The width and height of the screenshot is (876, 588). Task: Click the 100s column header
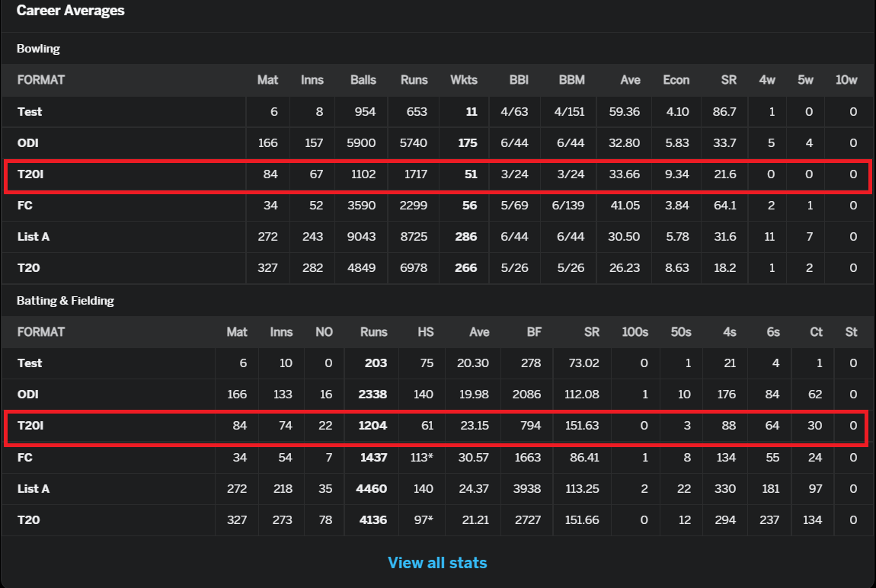point(635,331)
